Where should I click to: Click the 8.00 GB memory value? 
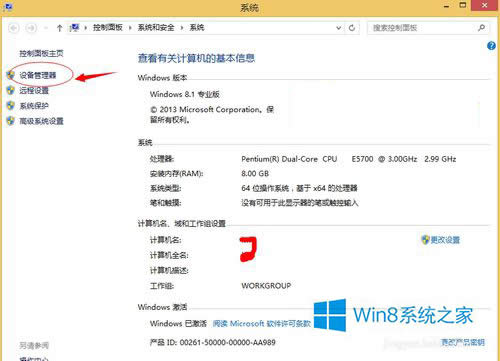pyautogui.click(x=255, y=174)
